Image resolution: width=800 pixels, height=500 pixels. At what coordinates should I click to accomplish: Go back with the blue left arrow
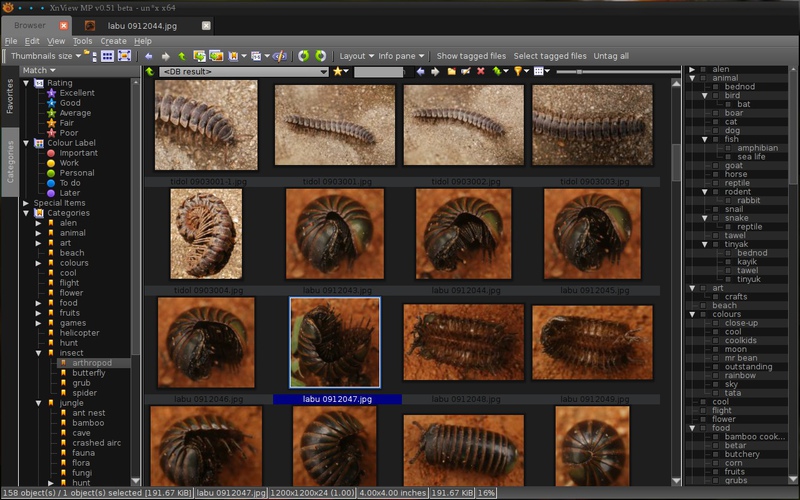(x=148, y=56)
